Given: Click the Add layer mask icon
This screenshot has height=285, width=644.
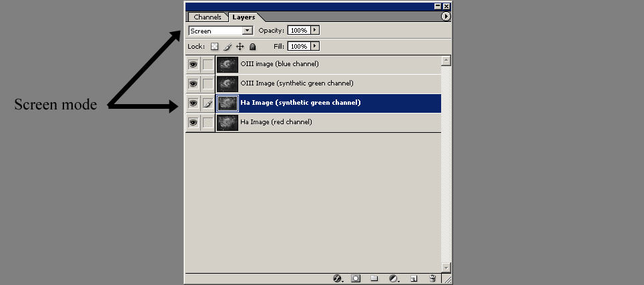Looking at the screenshot, I should click(356, 278).
